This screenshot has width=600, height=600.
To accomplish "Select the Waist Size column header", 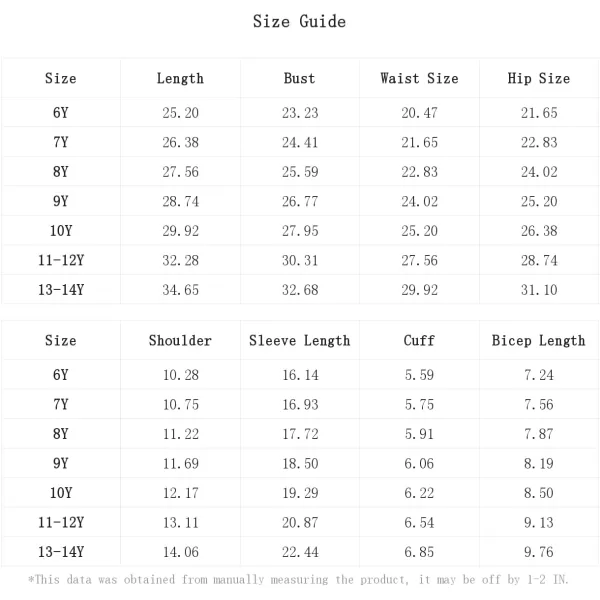I will tap(419, 78).
